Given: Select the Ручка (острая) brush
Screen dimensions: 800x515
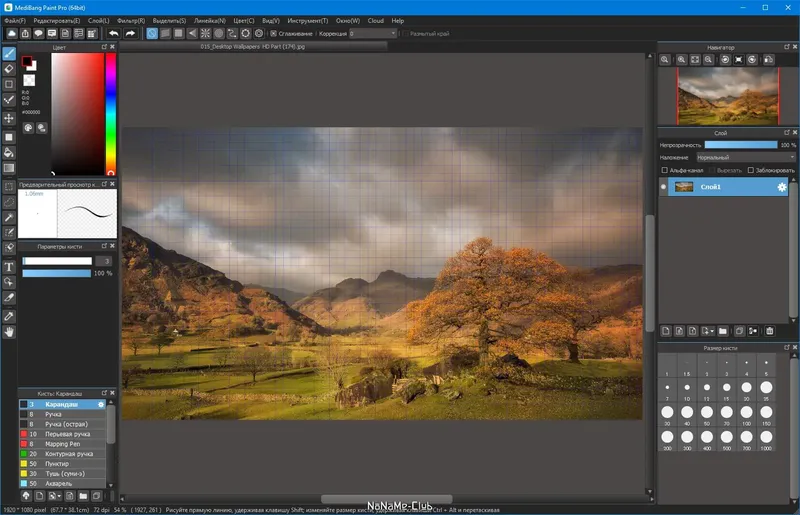Looking at the screenshot, I should tap(62, 424).
